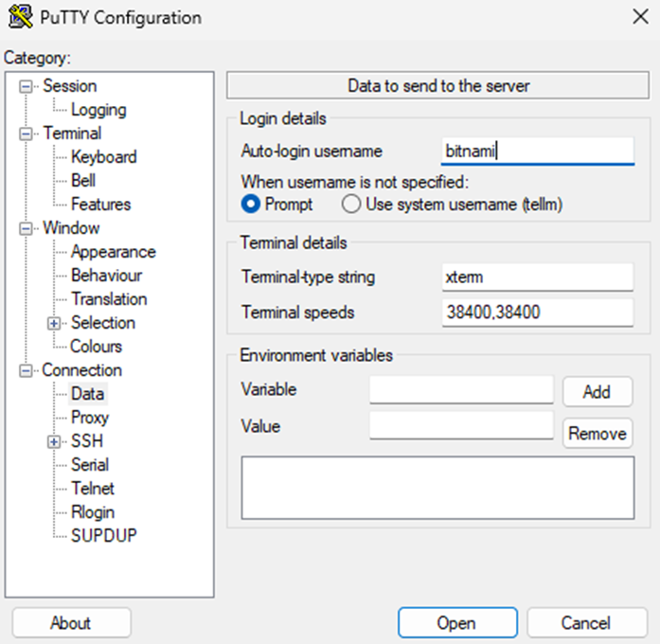Open the Colours category
This screenshot has width=660, height=644.
coord(96,347)
